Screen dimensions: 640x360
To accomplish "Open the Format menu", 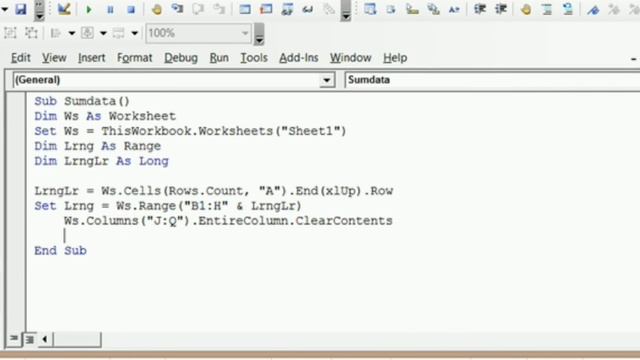I will pyautogui.click(x=134, y=58).
